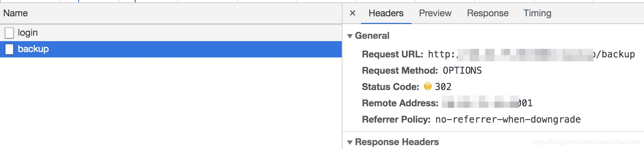Viewport: 644px width, 149px height.
Task: Click the backup request file icon
Action: click(x=9, y=49)
